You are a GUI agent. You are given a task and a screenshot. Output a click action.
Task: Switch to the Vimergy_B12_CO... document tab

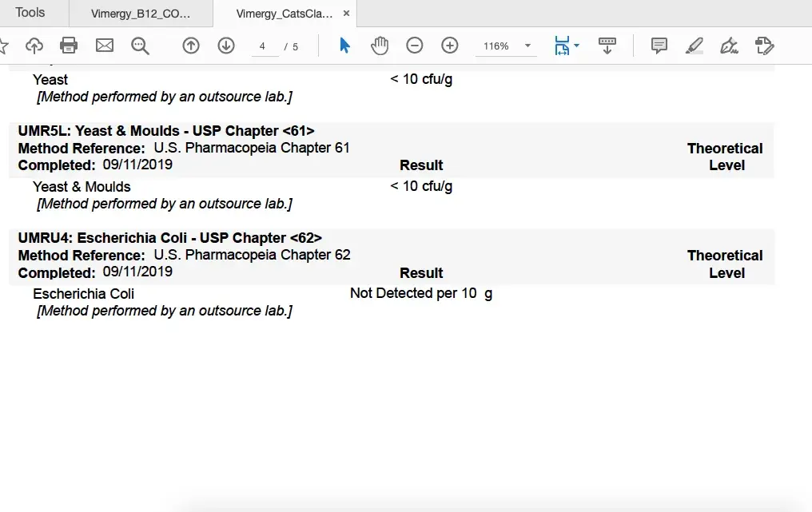[141, 14]
